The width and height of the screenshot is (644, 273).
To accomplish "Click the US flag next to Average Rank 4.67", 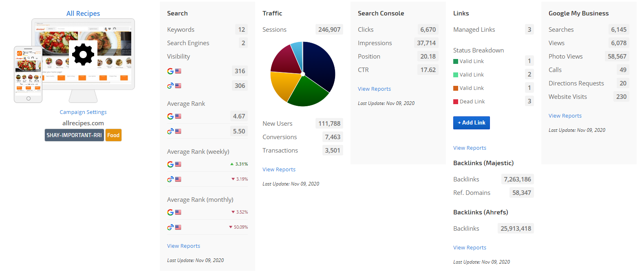I will coord(178,116).
